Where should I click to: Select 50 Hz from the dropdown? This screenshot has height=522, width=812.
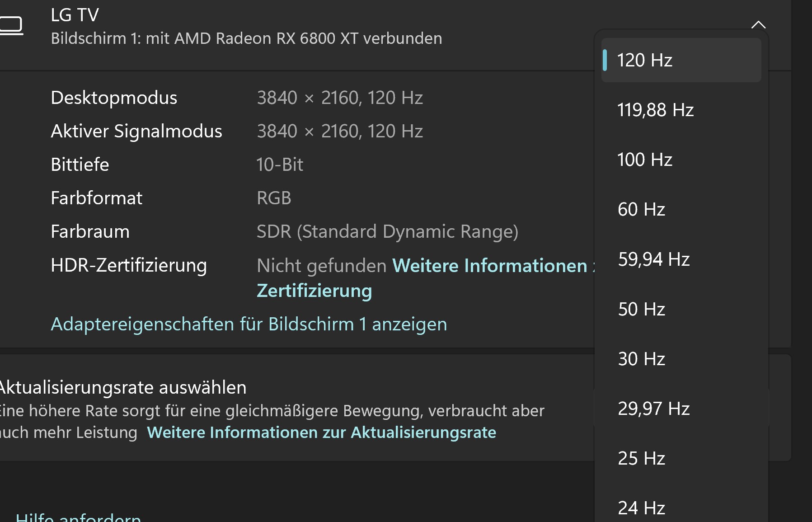(641, 309)
